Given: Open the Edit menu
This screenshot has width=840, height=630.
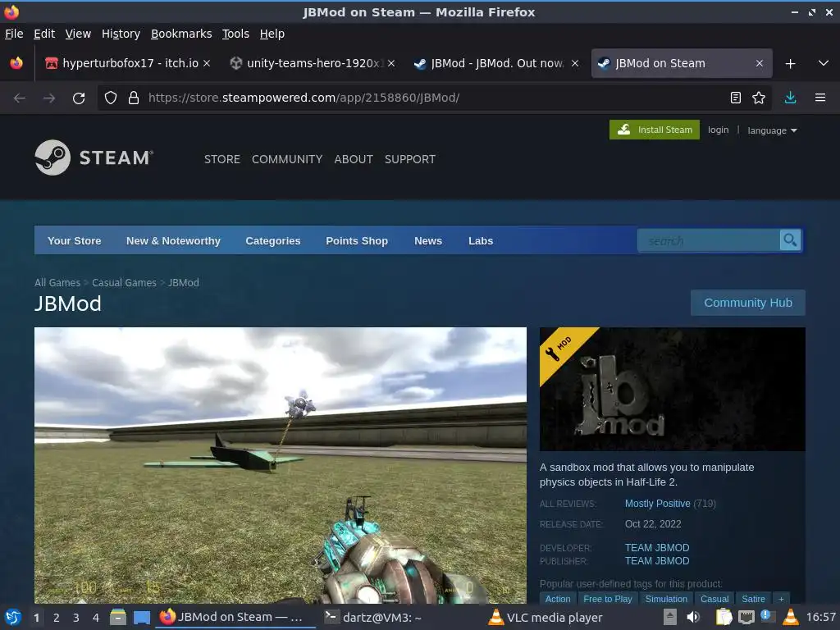Looking at the screenshot, I should click(44, 34).
